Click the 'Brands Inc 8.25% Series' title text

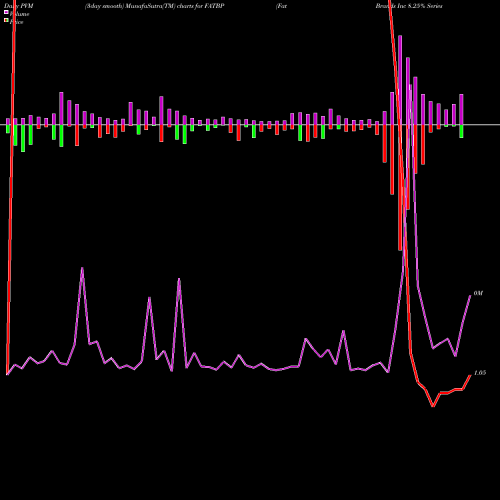(409, 6)
